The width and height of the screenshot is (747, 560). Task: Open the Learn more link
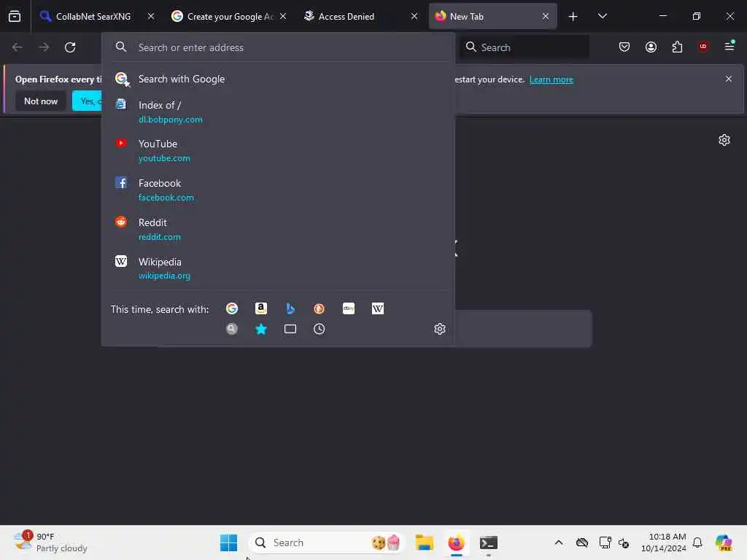[551, 79]
